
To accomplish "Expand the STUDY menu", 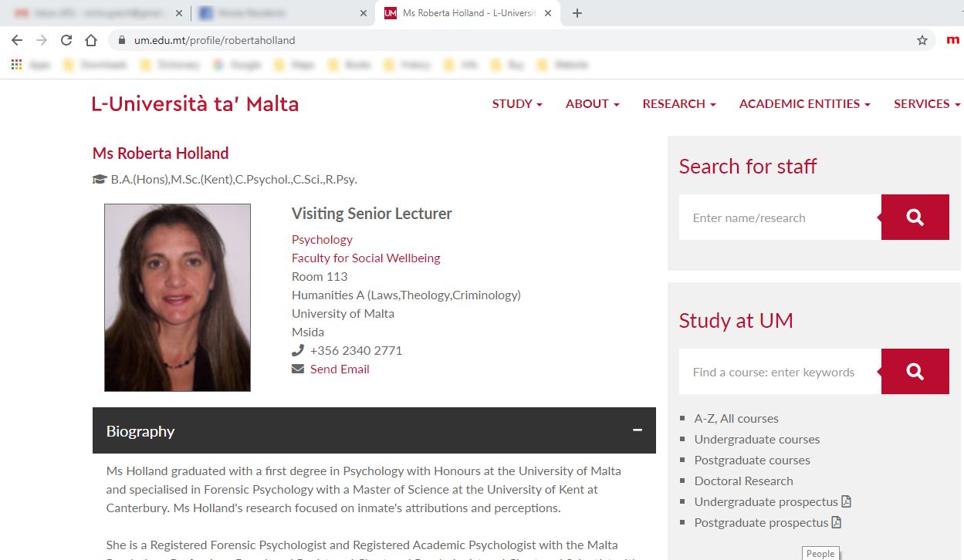I will coord(517,103).
